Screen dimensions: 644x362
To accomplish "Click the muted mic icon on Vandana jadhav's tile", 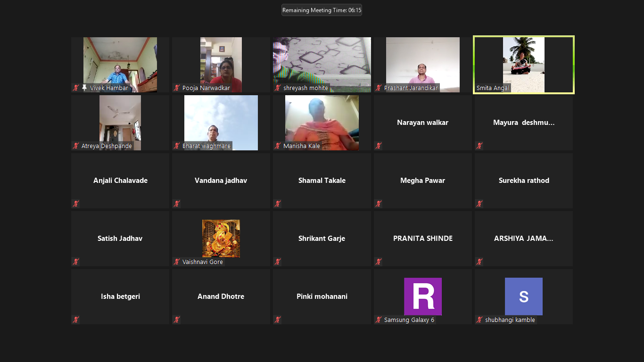I will coord(177,204).
